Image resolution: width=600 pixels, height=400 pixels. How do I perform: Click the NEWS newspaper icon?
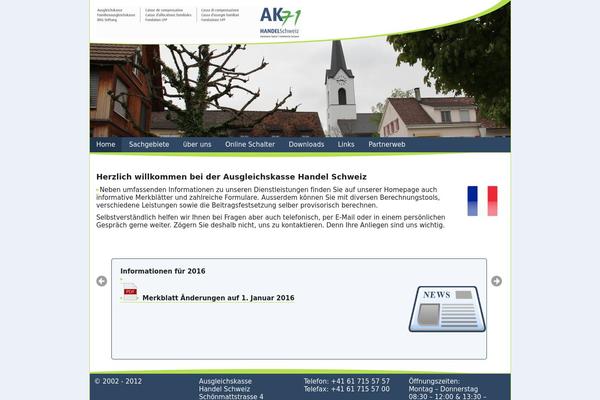[447, 309]
